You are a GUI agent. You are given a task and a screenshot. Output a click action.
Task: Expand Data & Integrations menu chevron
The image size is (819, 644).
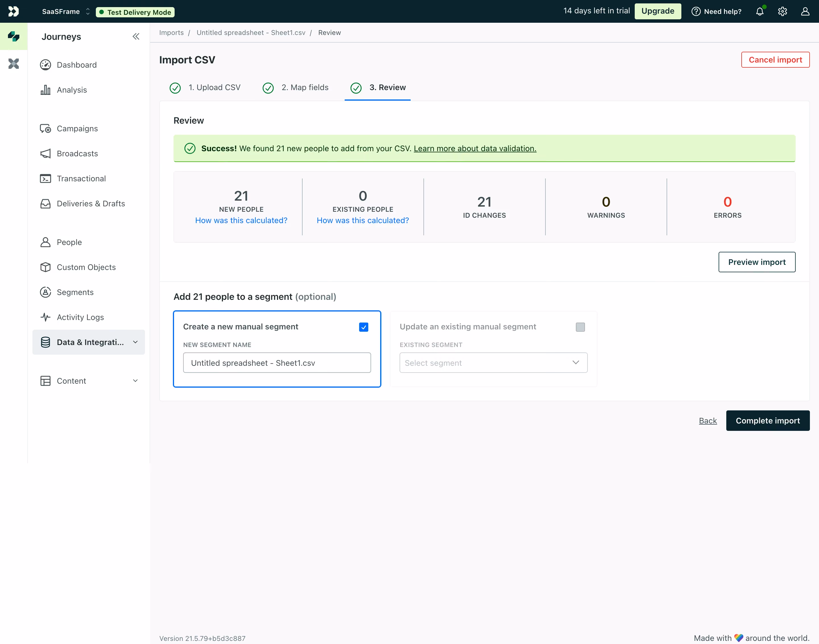click(135, 342)
